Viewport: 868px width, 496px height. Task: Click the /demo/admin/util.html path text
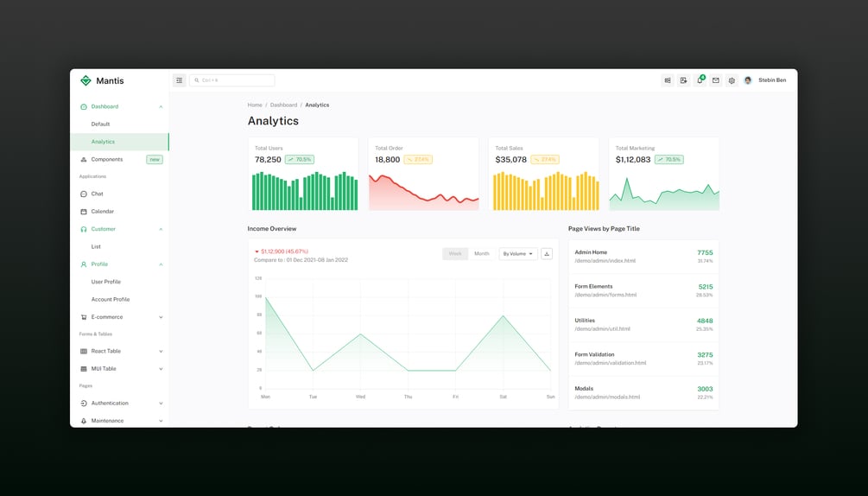[602, 329]
